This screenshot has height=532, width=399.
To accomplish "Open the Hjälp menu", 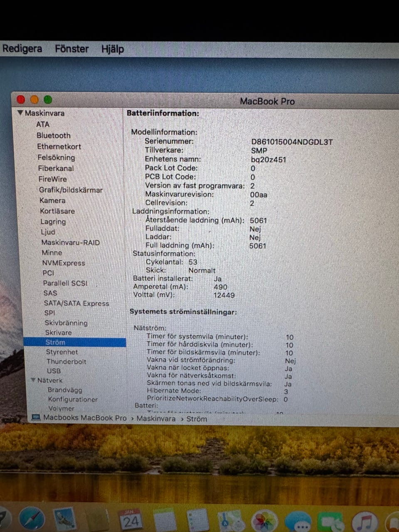I will [x=113, y=49].
